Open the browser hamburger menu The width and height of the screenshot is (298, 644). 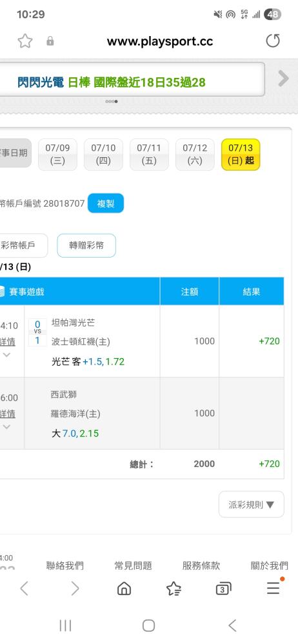pyautogui.click(x=273, y=587)
